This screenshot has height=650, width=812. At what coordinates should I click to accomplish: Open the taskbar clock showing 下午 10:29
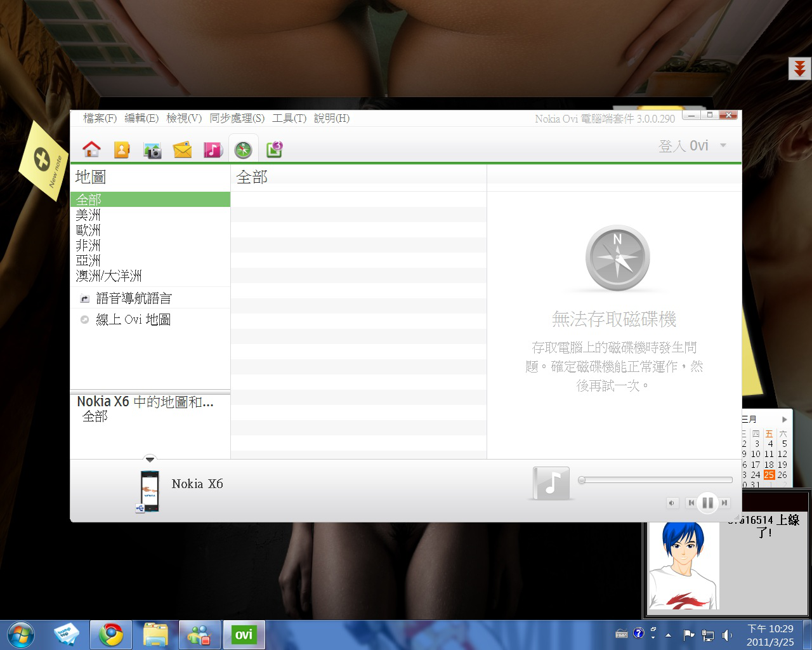coord(770,635)
